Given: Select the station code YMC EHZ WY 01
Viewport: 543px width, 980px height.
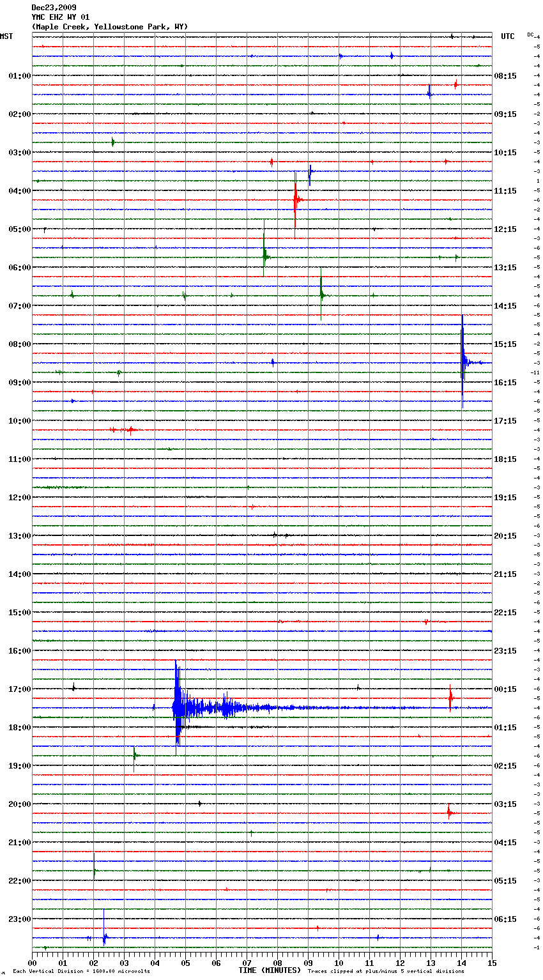Looking at the screenshot, I should 61,17.
